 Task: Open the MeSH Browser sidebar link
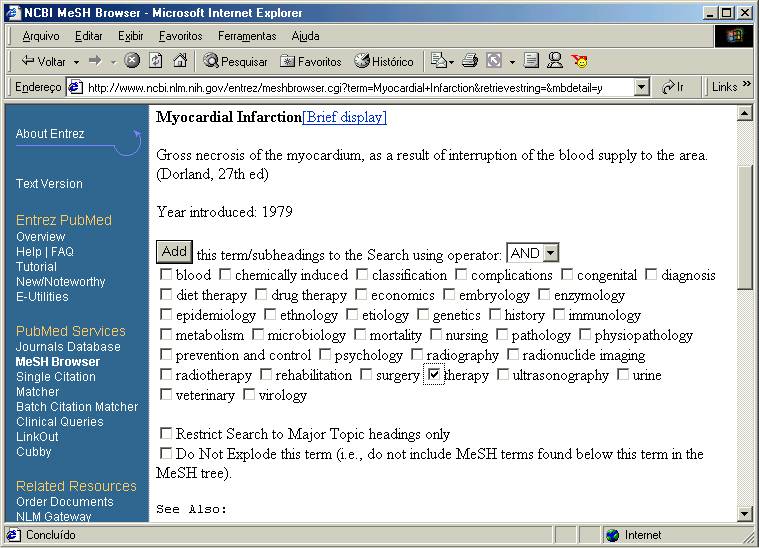tap(58, 362)
